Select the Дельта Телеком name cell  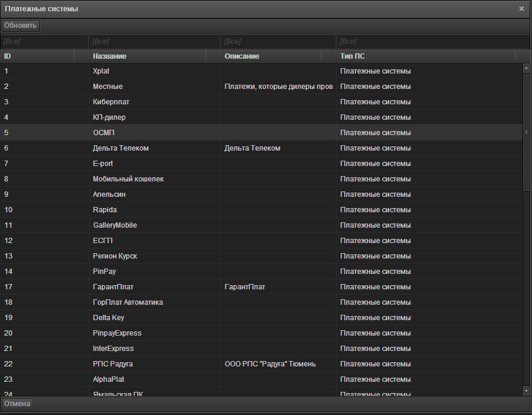pyautogui.click(x=121, y=148)
